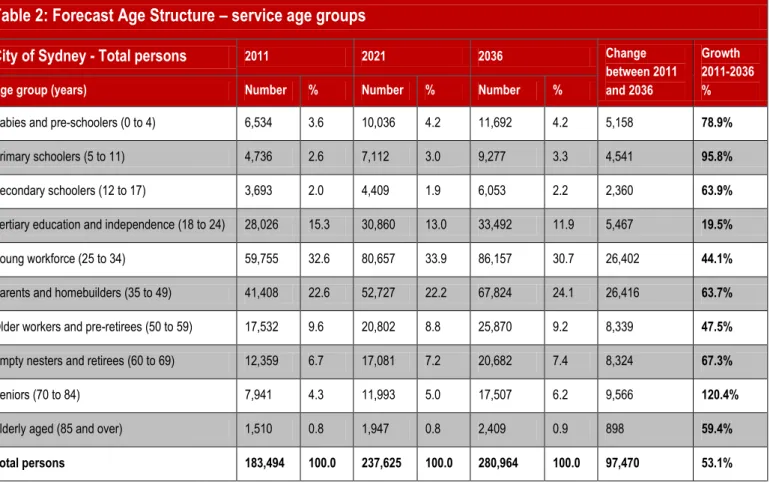Select the 63.7% growth value
Image resolution: width=770 pixels, height=482 pixels.
coord(716,293)
